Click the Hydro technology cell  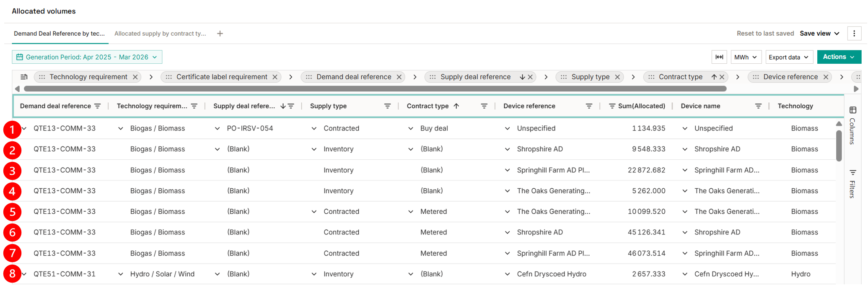(x=801, y=274)
